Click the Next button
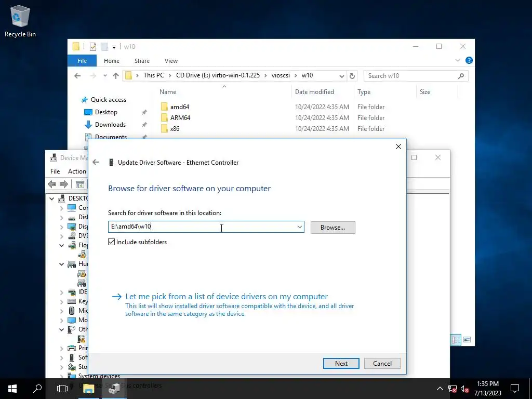Viewport: 532px width, 399px height. coord(341,363)
